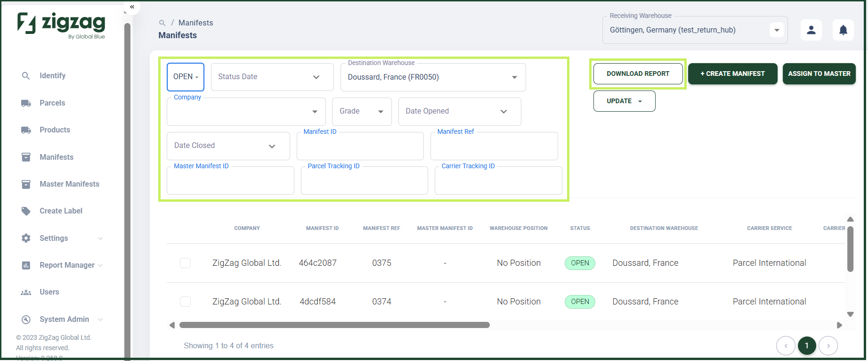Screen dimensions: 868x361
Task: Focus the Master Manifest ID field
Action: [x=230, y=180]
